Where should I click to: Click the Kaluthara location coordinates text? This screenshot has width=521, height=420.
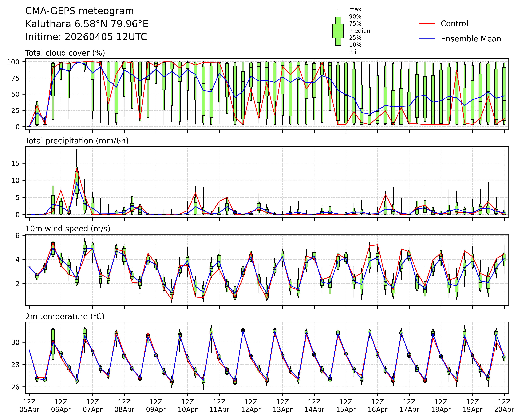87,24
